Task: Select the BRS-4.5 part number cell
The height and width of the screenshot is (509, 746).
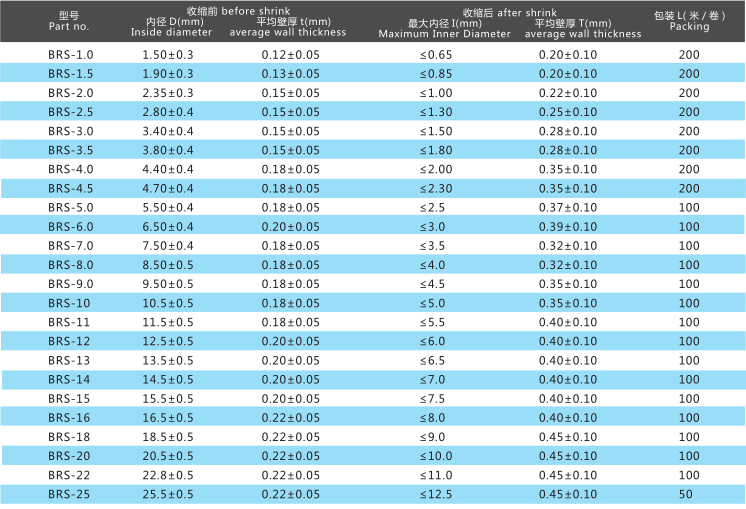Action: coord(70,188)
